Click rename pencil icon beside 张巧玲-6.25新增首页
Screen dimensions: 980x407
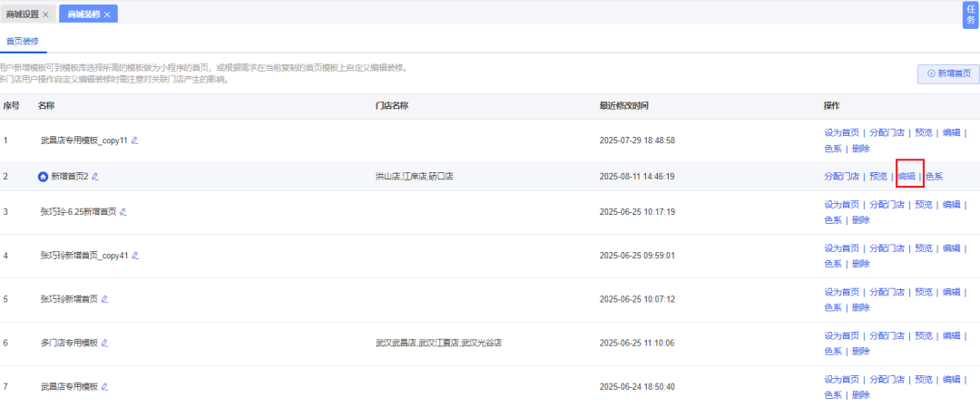click(123, 211)
